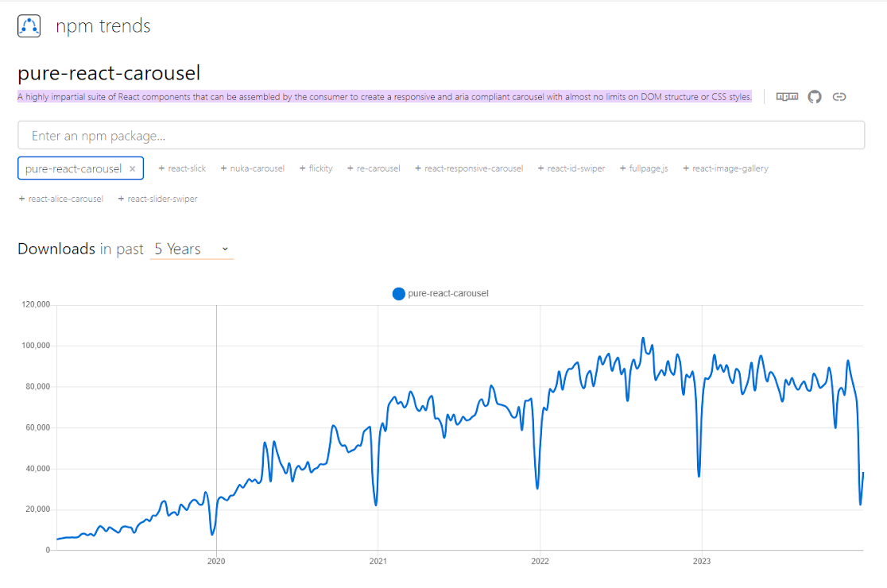The width and height of the screenshot is (887, 588).
Task: Open the package's npm page icon
Action: [787, 96]
